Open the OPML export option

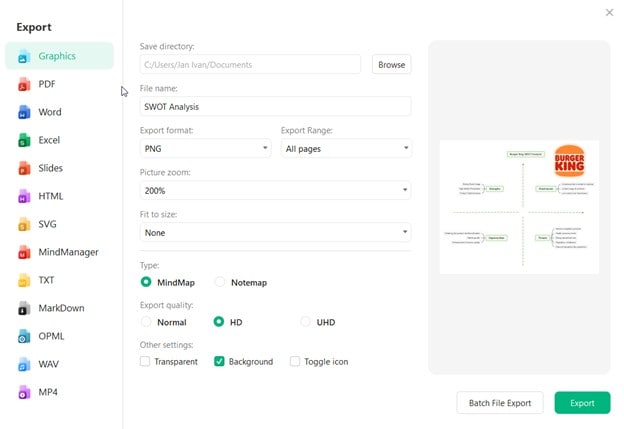coord(52,337)
